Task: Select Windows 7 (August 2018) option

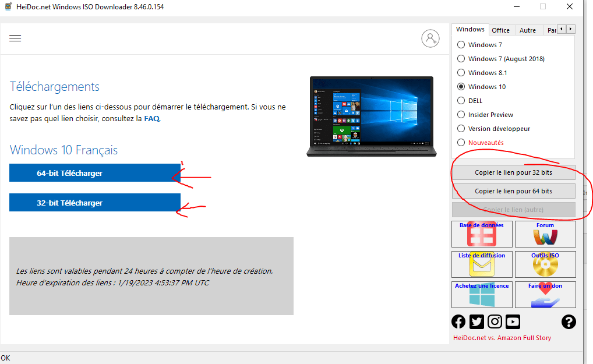Action: point(461,59)
